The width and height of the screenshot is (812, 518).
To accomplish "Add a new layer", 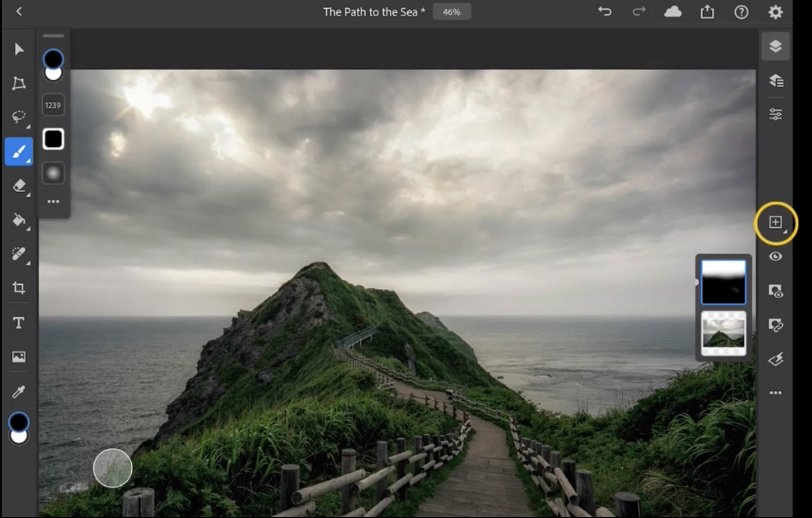I will [776, 222].
